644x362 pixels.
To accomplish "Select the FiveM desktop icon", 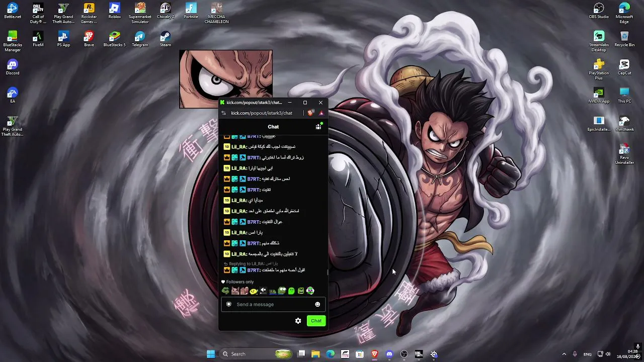I will [38, 39].
